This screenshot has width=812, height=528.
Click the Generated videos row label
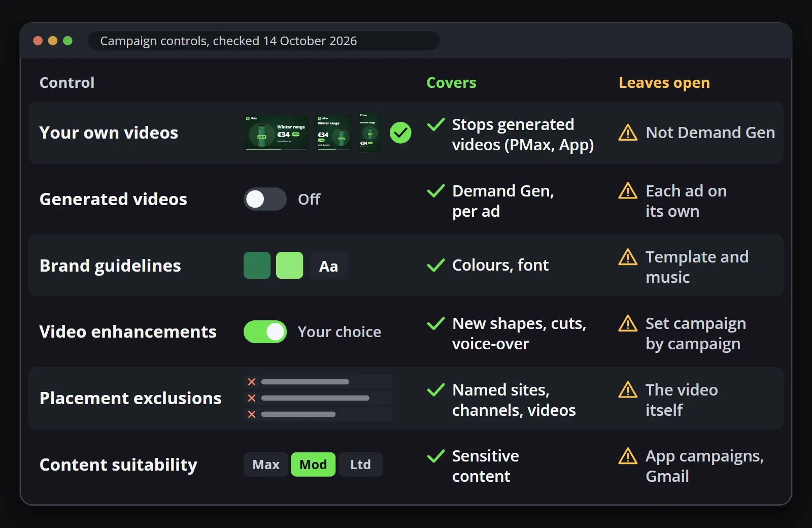113,199
